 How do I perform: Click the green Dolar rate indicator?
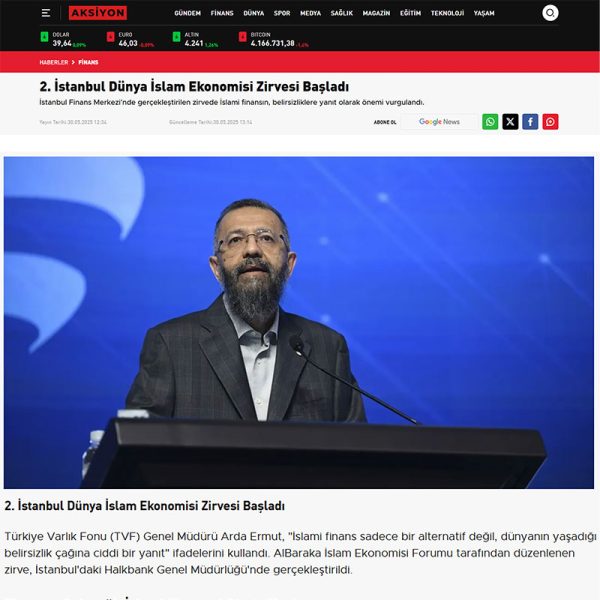coord(45,37)
